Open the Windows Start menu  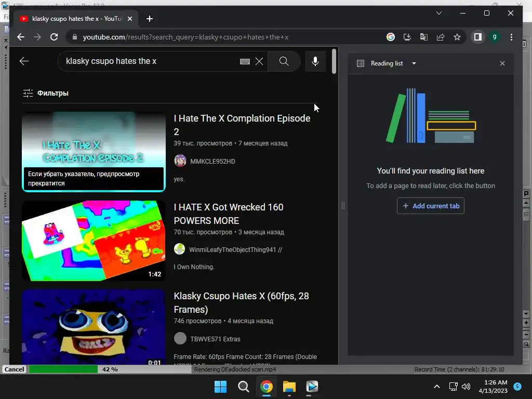click(x=220, y=387)
